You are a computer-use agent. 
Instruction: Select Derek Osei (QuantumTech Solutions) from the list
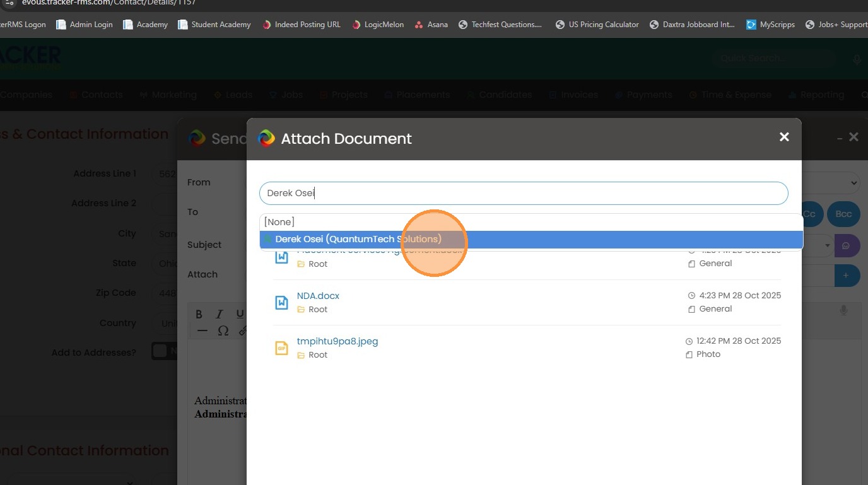531,240
